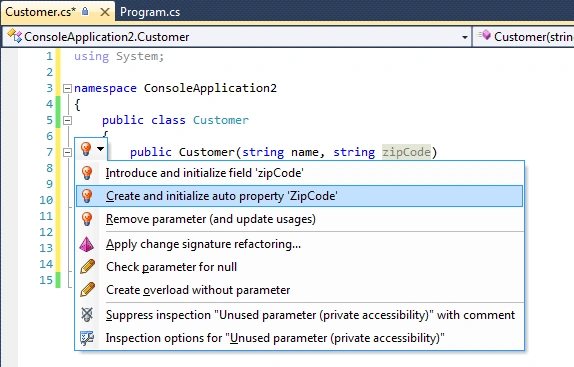Collapse the public class Customer block
Viewport: 574px width, 367px height.
67,120
